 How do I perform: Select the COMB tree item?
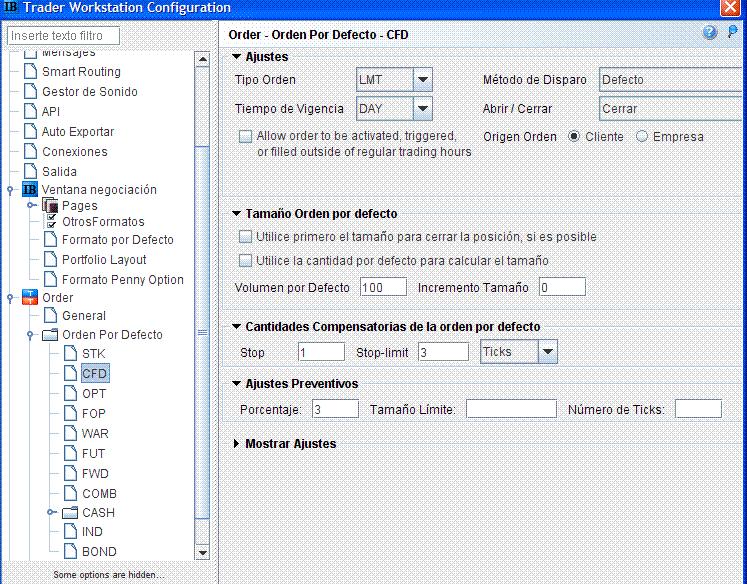coord(99,493)
